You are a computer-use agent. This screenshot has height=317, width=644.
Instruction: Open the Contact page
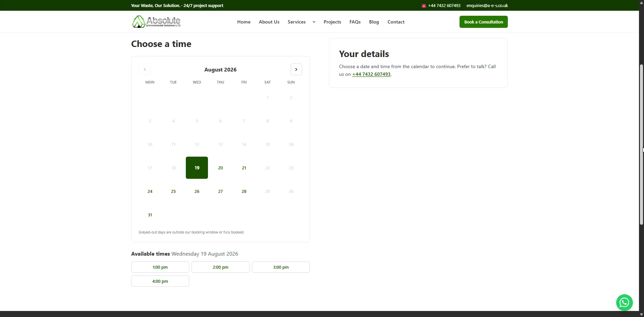[396, 22]
